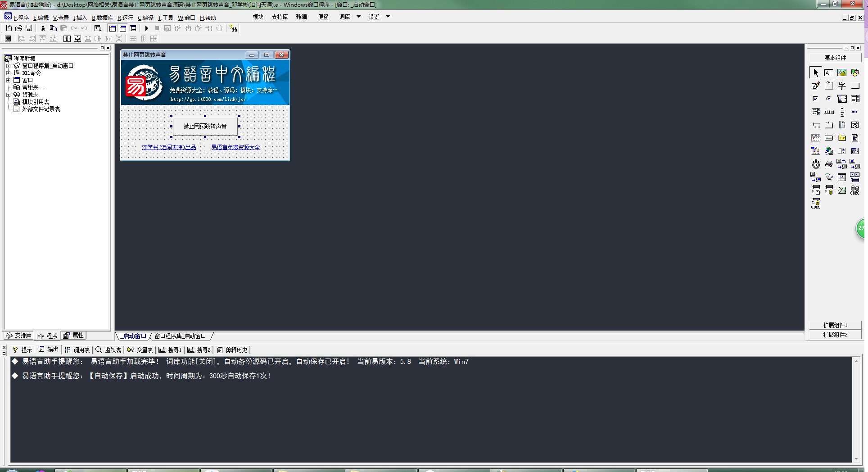Open the F.程序 menu

click(x=21, y=18)
